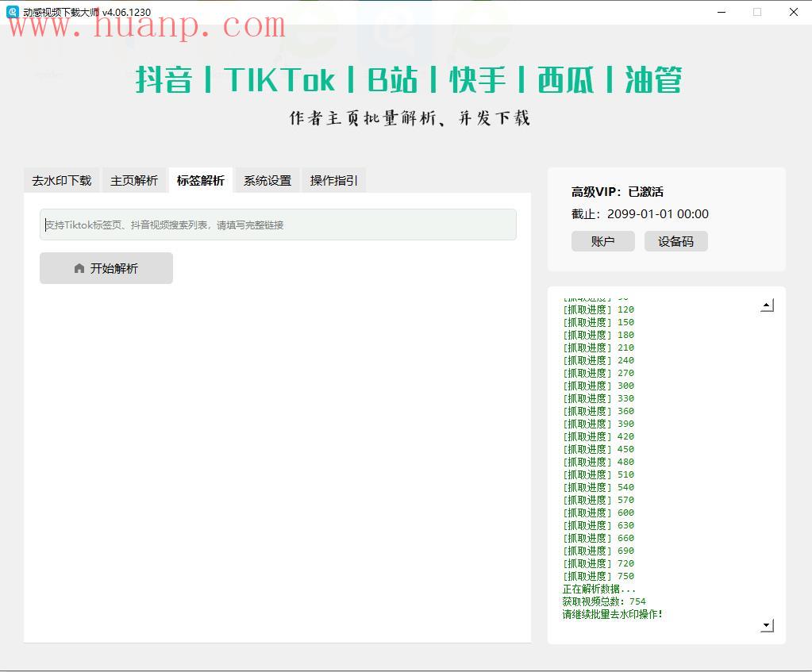Open the 主页解析 tab
Screen dimensions: 812x672
click(134, 180)
